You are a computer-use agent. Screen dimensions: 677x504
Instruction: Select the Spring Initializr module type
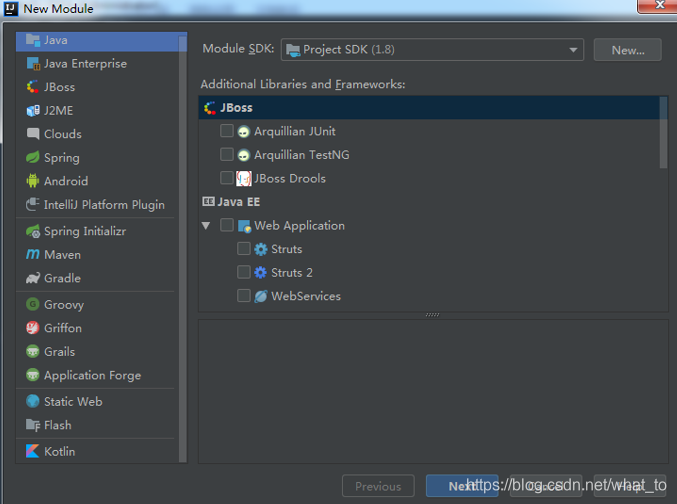tap(97, 231)
